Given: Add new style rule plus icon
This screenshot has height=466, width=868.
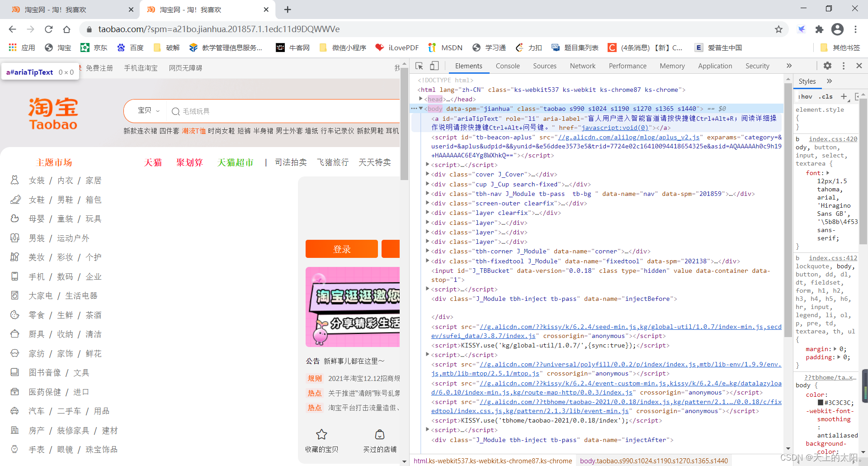Looking at the screenshot, I should pos(844,96).
